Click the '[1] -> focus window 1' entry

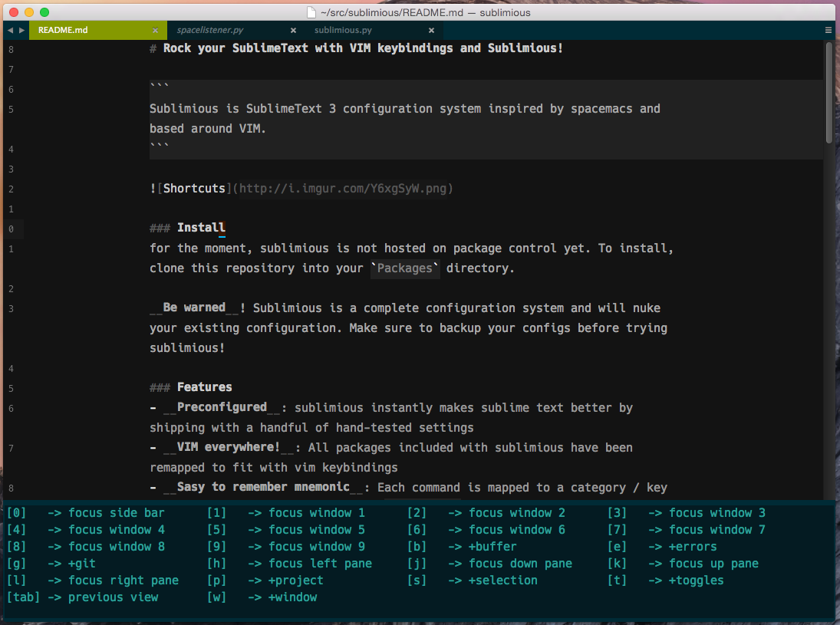pos(286,512)
